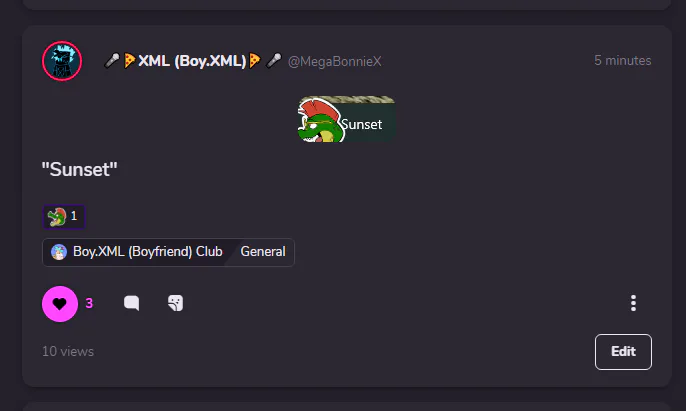Click the community avatar beside Boy.XML Club
The width and height of the screenshot is (686, 411).
click(x=59, y=252)
